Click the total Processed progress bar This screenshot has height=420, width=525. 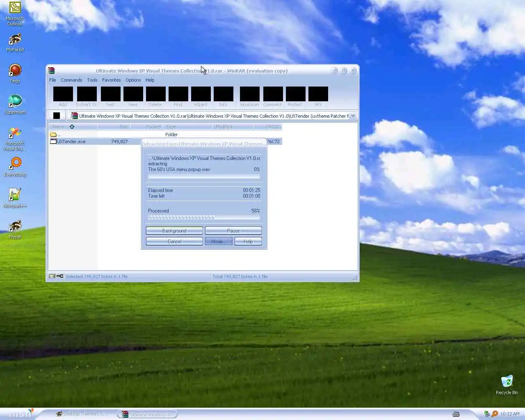[204, 217]
